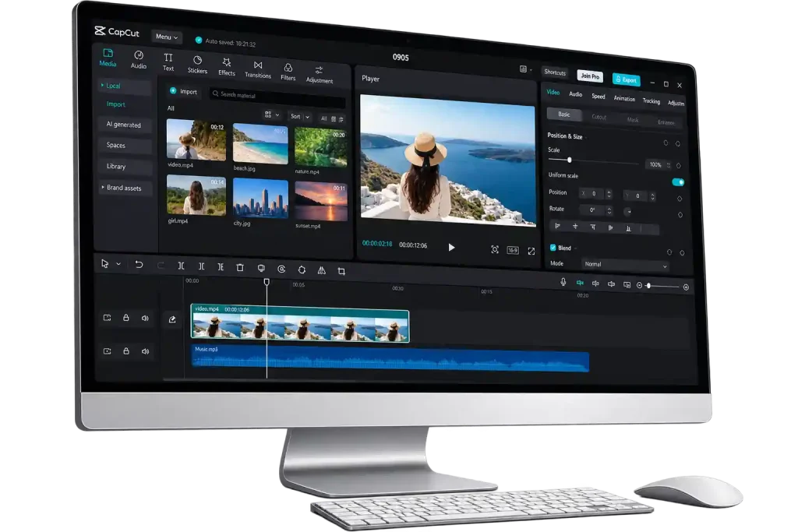
Task: Lock the video.mp4 track
Action: click(125, 318)
